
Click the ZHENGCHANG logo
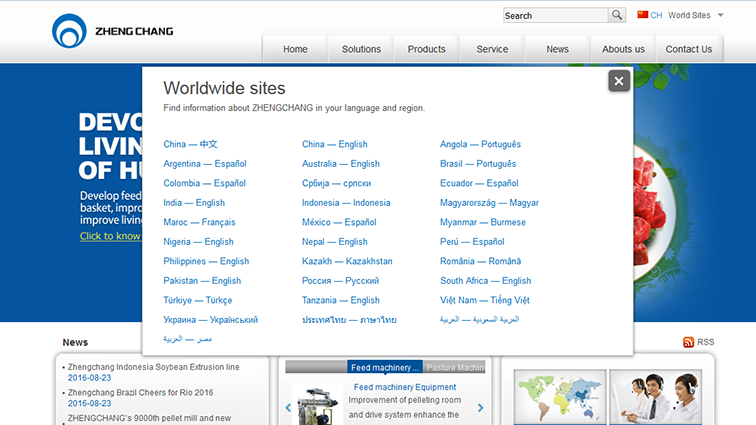112,31
